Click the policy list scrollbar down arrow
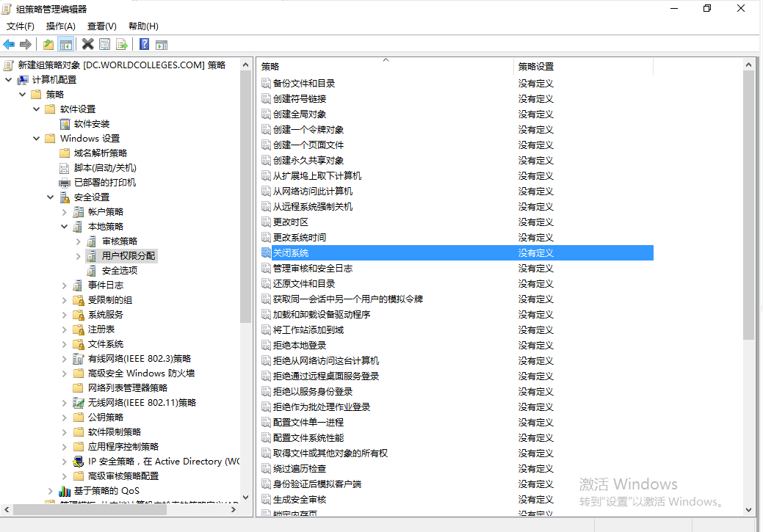Viewport: 763px width, 532px height. [x=748, y=510]
